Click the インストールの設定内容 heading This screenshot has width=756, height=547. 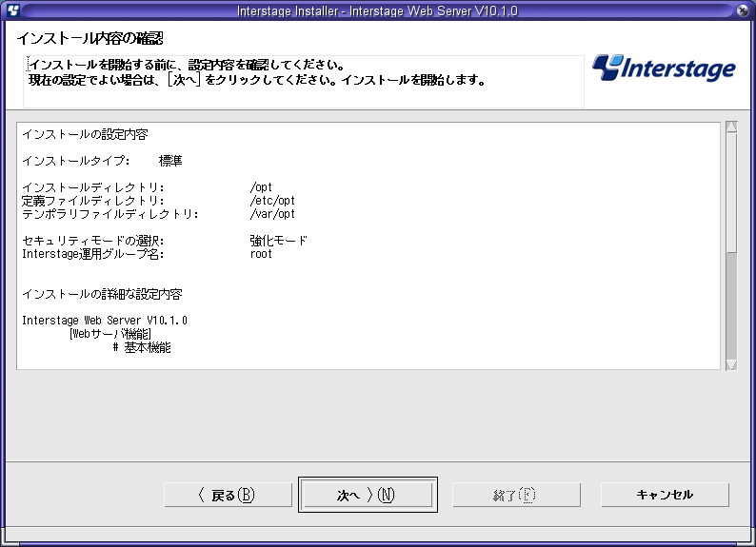tap(85, 134)
